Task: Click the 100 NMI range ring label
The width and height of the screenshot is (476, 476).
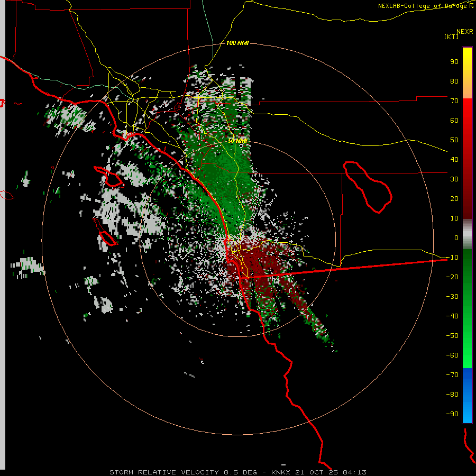Action: 237,43
